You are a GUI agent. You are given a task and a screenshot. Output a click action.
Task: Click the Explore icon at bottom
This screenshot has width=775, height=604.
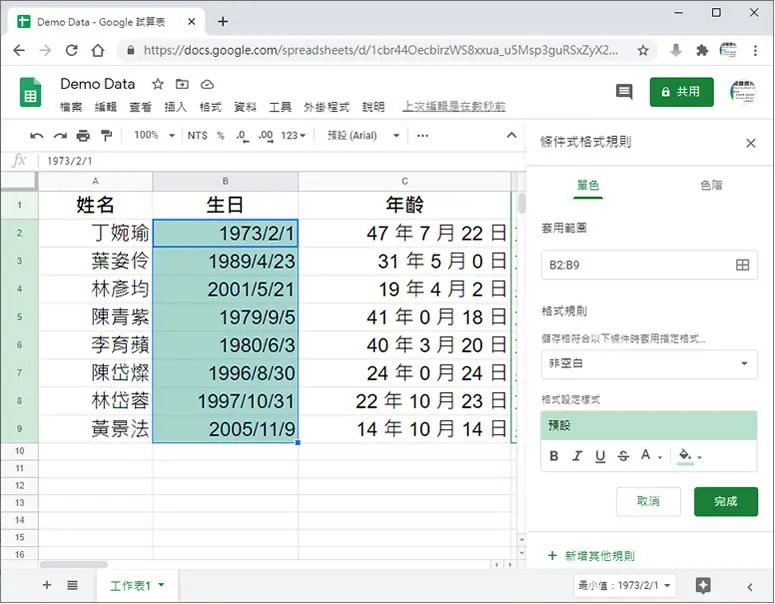point(703,585)
